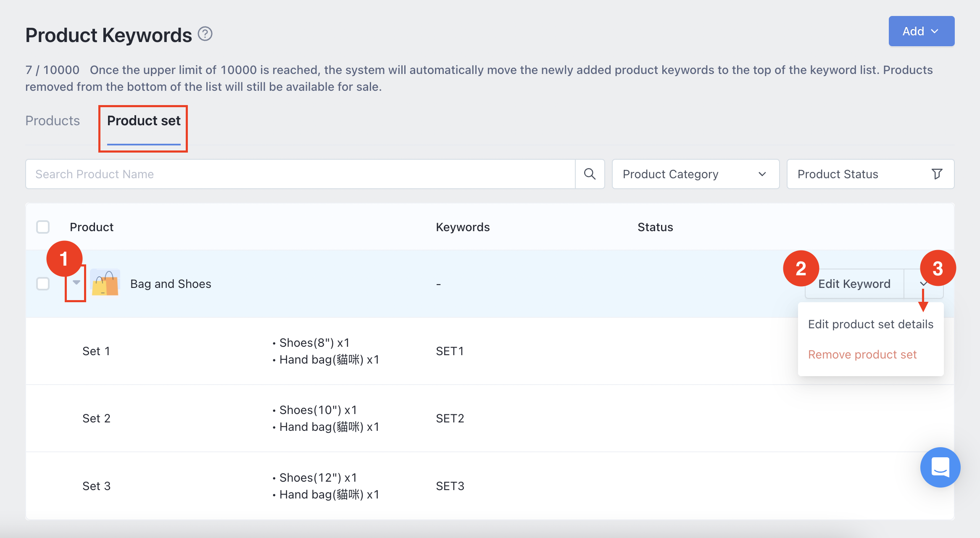Screen dimensions: 980x538
Task: Click the Edit Keyword button
Action: [854, 284]
